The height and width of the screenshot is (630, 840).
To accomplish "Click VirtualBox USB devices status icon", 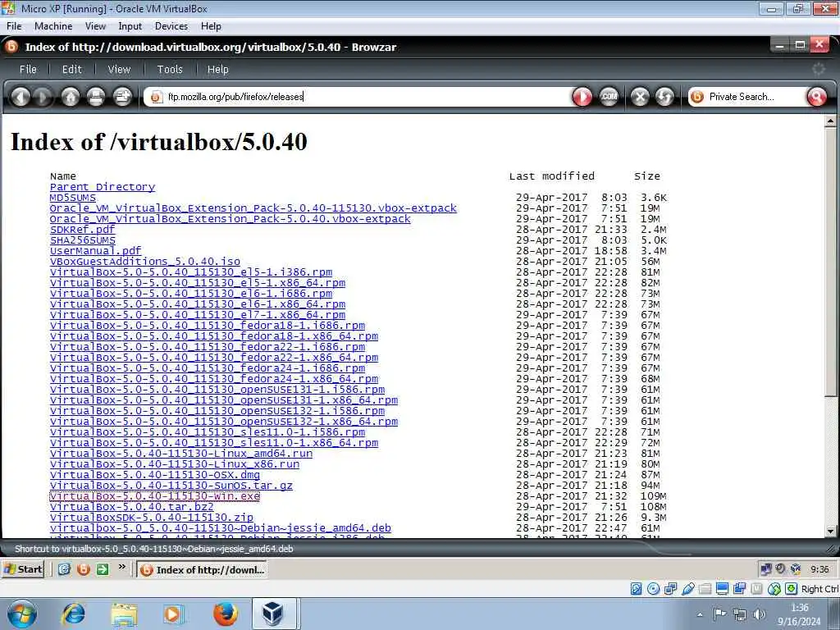I will click(688, 589).
